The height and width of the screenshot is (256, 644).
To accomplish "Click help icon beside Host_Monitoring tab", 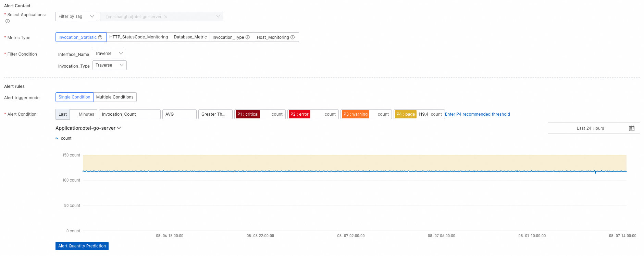I will (x=293, y=37).
